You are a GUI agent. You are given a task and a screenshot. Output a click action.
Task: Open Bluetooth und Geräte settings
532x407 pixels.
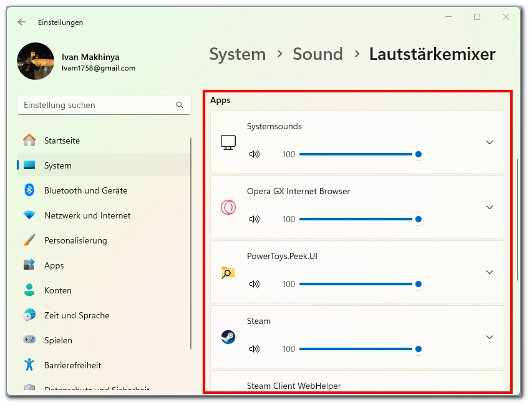(x=104, y=190)
